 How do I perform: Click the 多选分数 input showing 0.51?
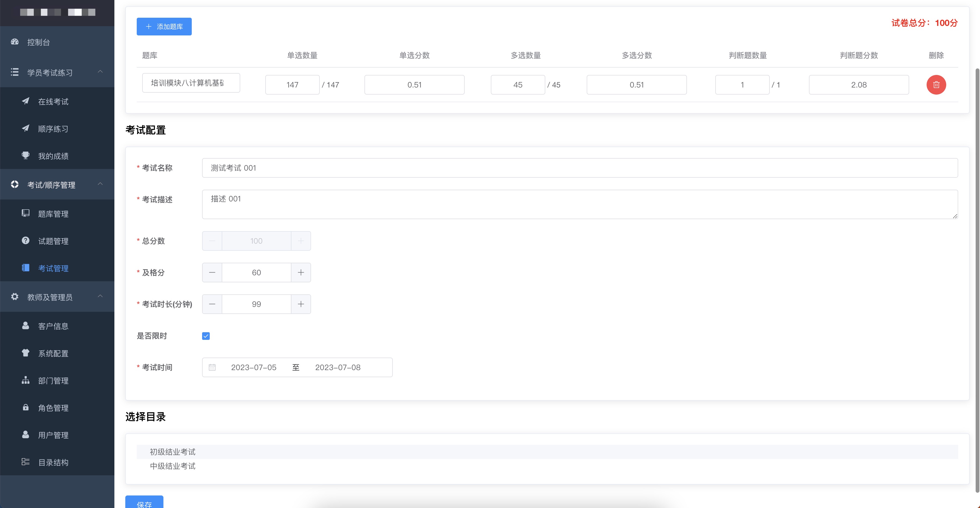637,84
